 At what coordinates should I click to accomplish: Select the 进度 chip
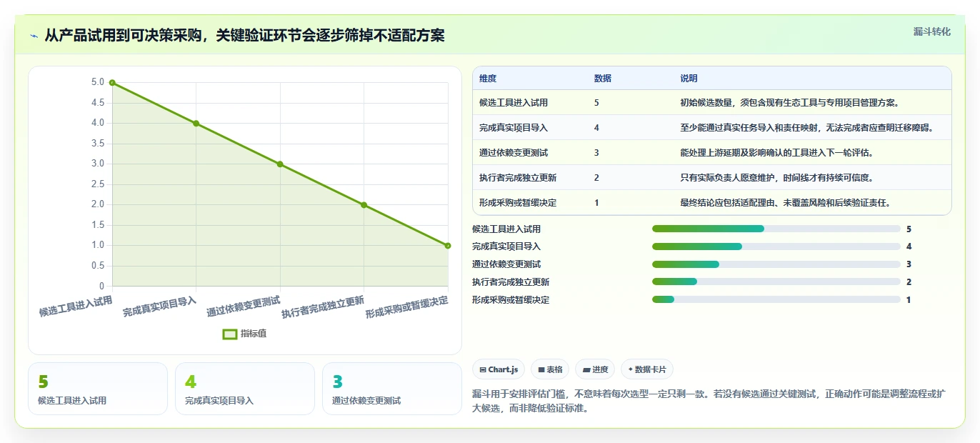coord(595,369)
